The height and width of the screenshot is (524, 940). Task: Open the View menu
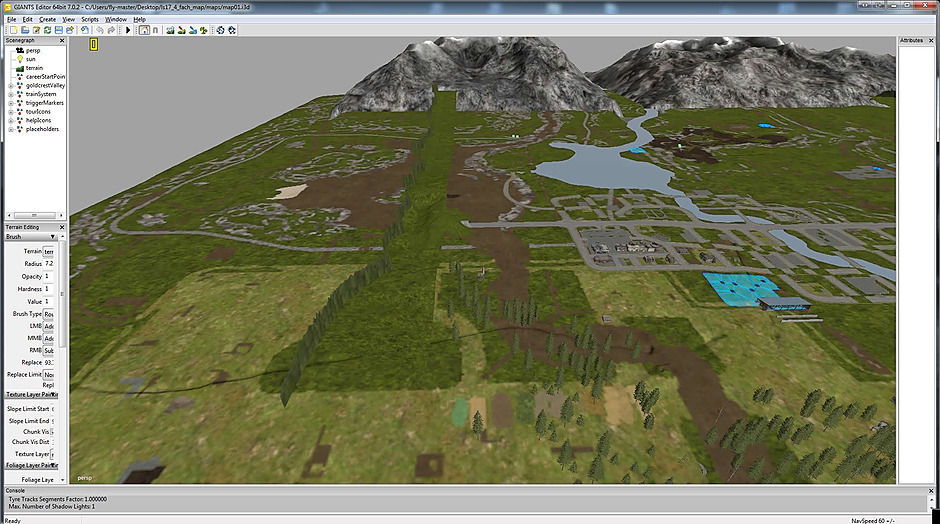click(69, 19)
